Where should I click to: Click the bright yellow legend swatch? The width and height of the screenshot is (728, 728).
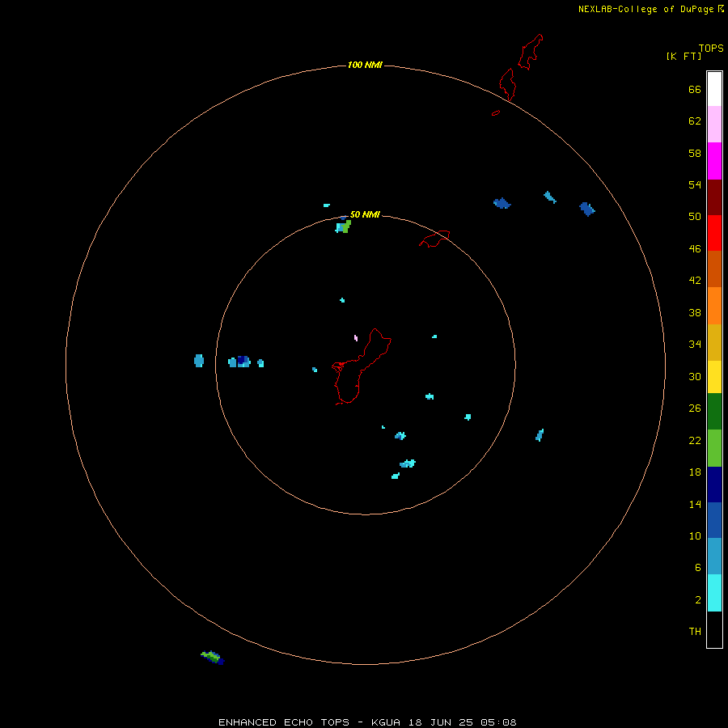pyautogui.click(x=714, y=377)
